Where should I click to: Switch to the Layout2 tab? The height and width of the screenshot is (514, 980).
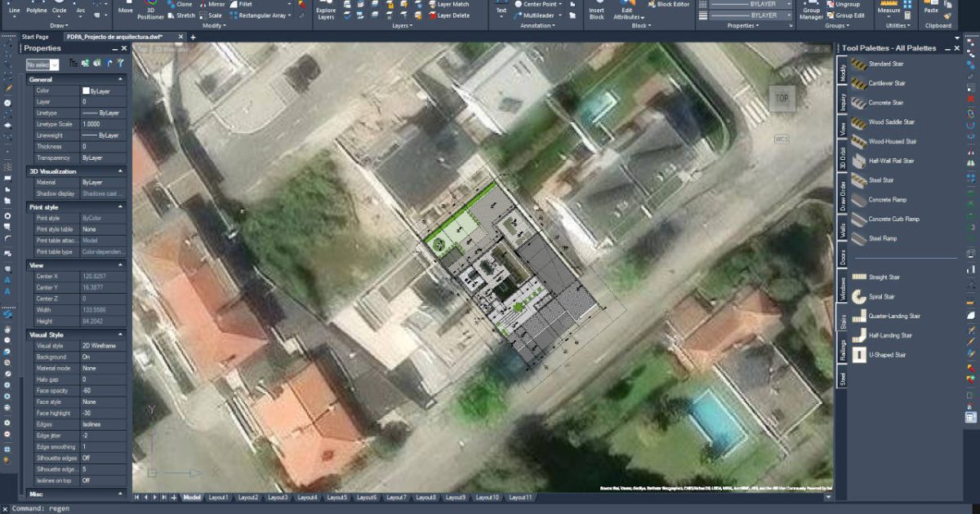click(247, 498)
